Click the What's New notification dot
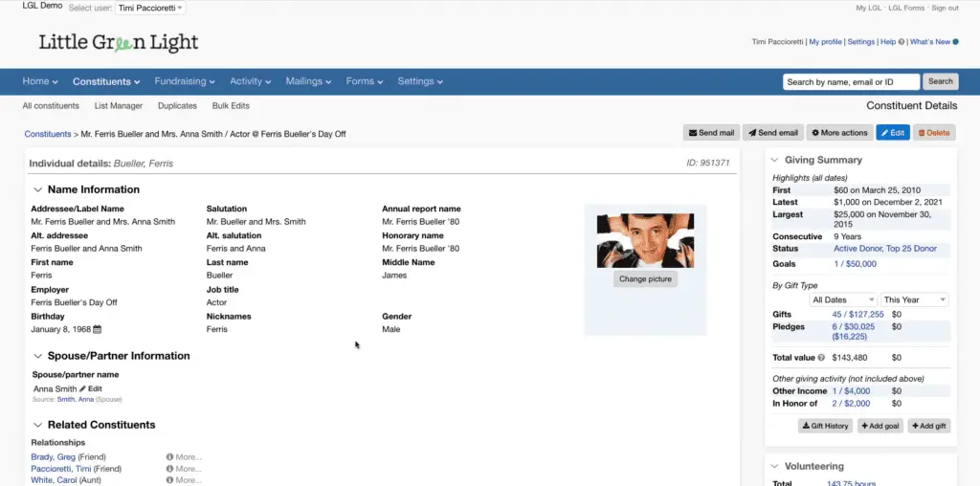Image resolution: width=980 pixels, height=486 pixels. [x=956, y=42]
